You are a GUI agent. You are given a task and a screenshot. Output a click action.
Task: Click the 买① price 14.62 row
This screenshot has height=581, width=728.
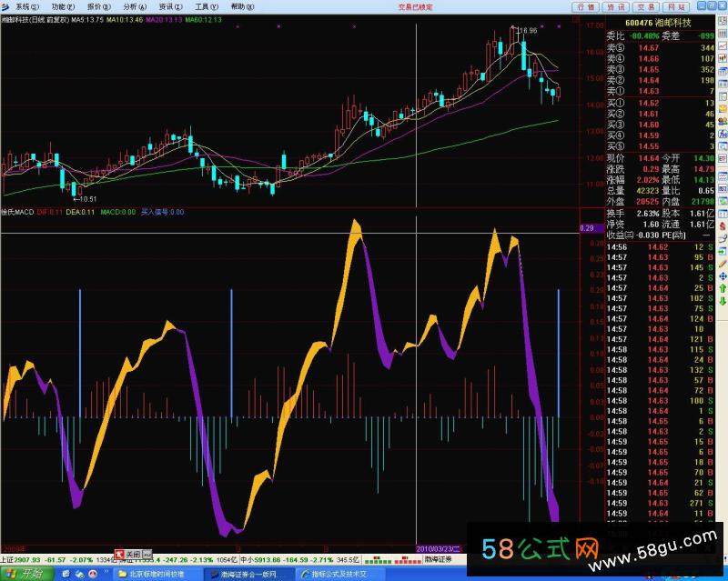661,103
